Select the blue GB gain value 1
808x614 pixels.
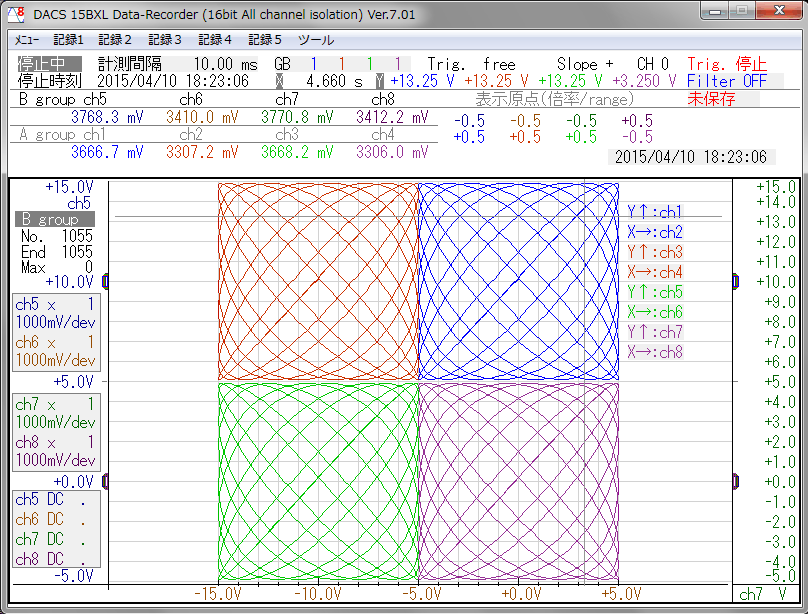(314, 64)
